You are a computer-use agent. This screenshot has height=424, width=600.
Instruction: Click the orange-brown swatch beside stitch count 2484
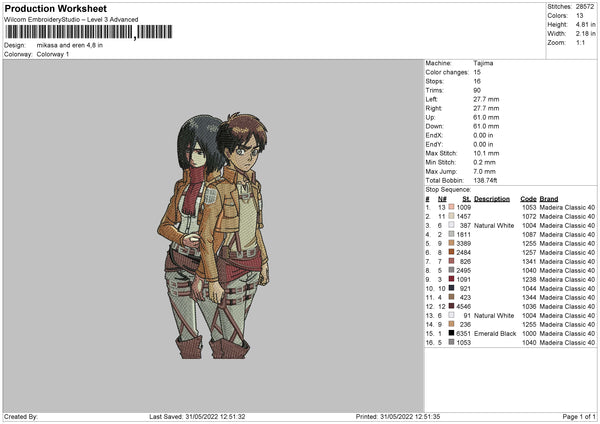[452, 252]
